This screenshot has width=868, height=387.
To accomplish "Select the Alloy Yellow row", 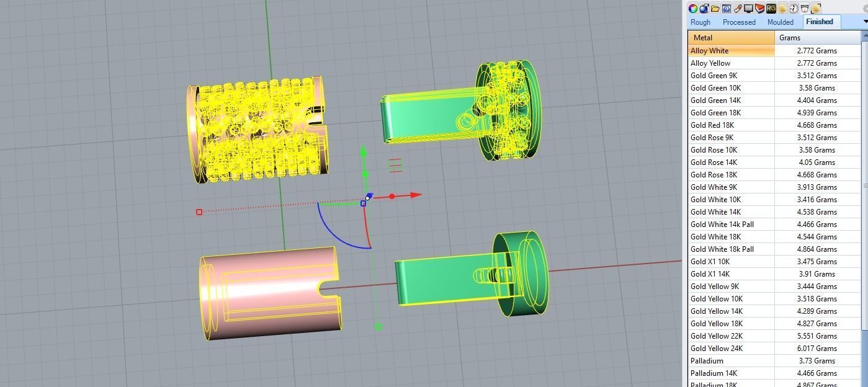I will [774, 63].
